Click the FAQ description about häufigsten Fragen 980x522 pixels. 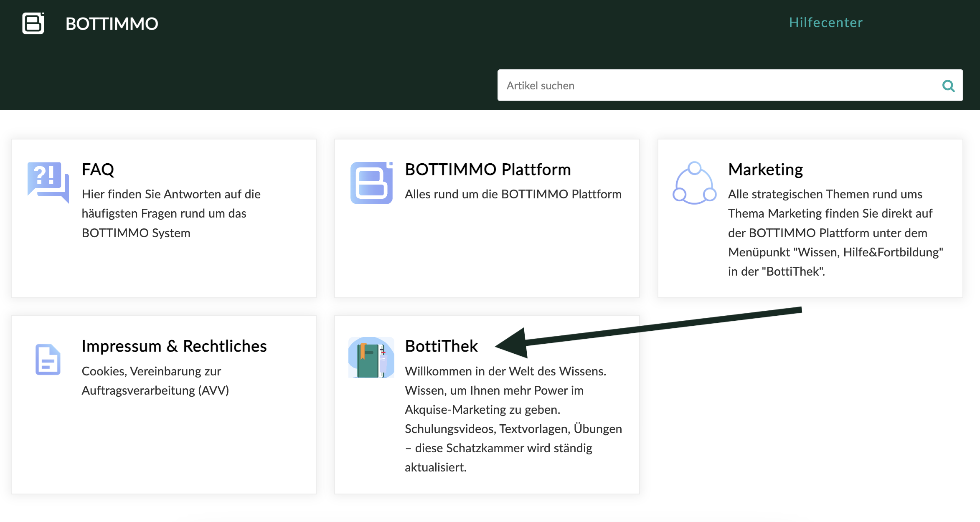(x=171, y=213)
